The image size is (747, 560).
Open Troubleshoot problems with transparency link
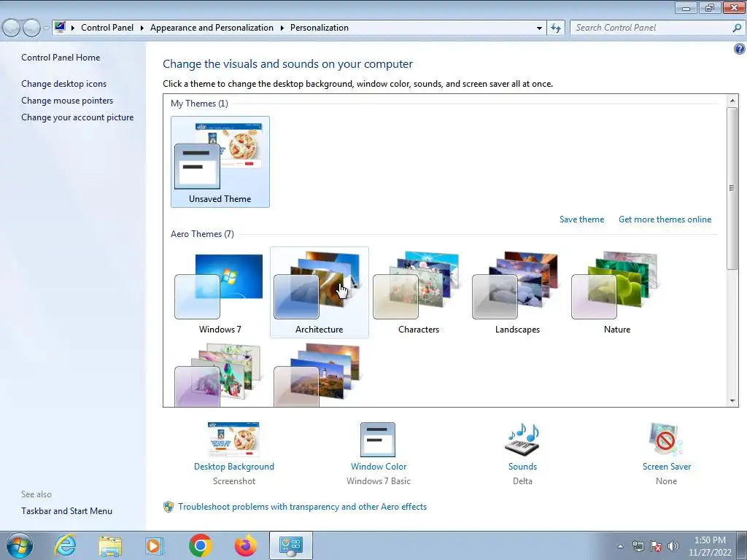click(x=302, y=507)
